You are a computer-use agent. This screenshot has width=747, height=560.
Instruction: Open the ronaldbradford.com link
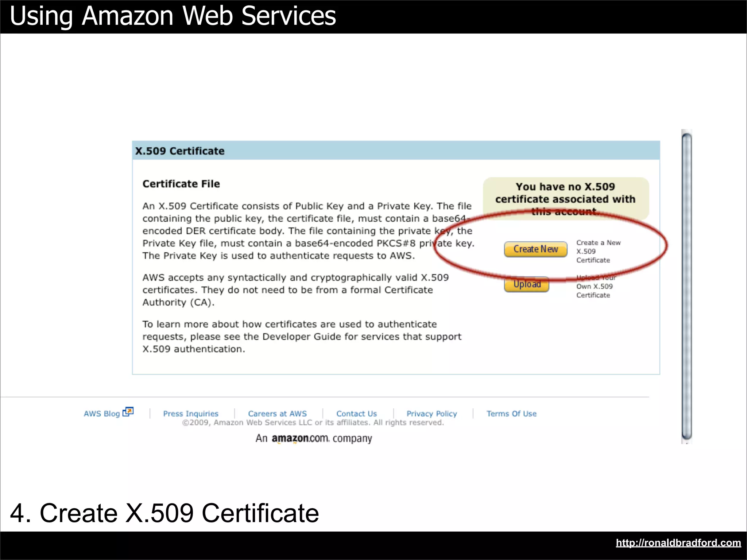click(x=678, y=542)
